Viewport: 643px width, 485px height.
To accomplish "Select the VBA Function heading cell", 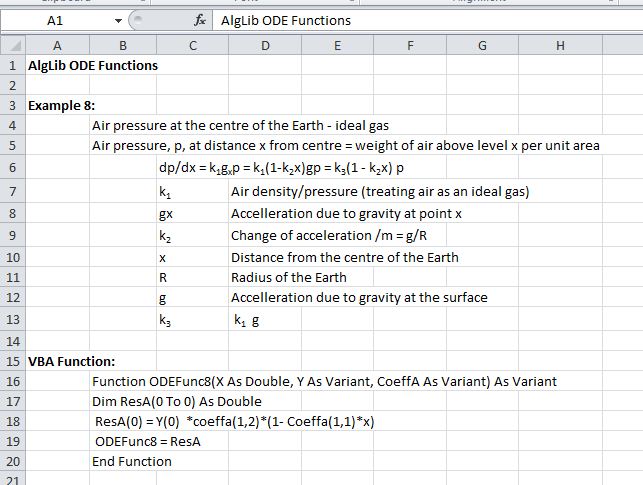I will [x=56, y=361].
